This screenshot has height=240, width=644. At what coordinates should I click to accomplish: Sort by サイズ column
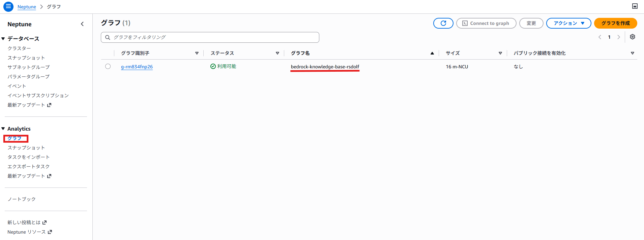pos(500,53)
